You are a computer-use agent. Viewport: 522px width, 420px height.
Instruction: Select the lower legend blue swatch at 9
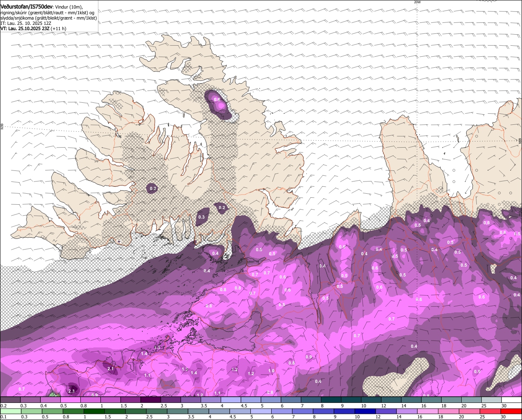[344, 411]
